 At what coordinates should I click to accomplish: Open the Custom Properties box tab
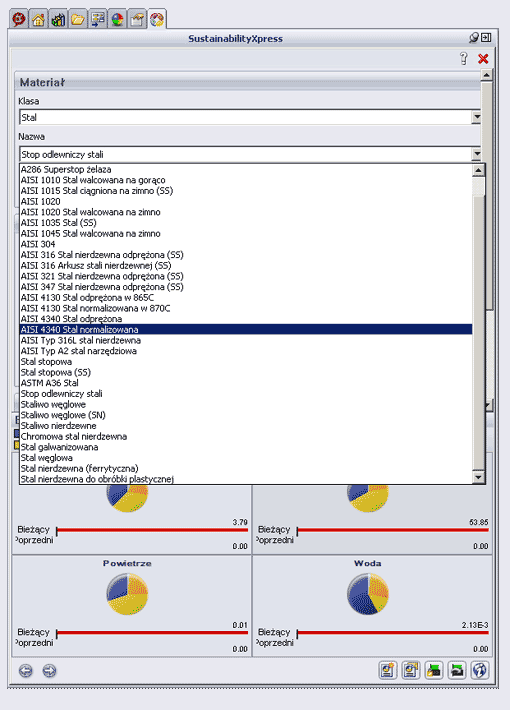(x=137, y=19)
